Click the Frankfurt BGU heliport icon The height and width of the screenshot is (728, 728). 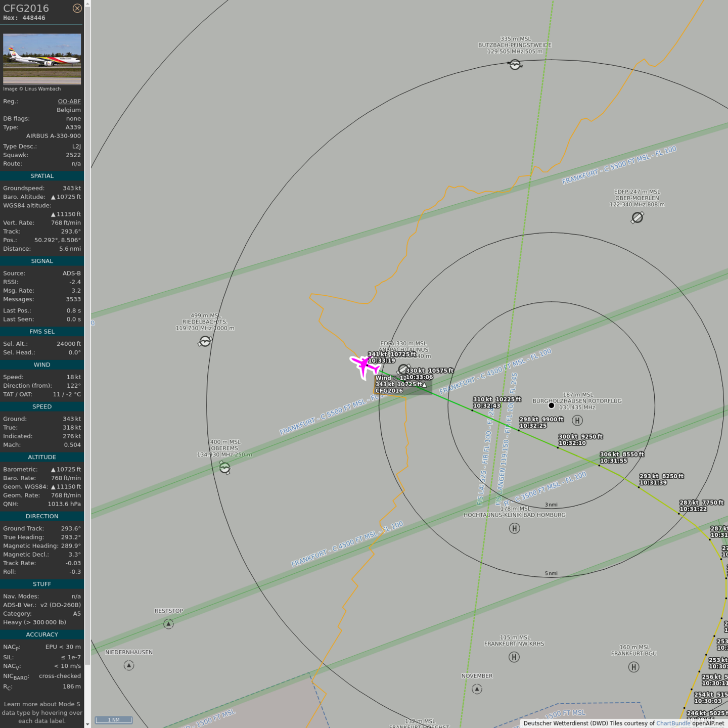(633, 667)
